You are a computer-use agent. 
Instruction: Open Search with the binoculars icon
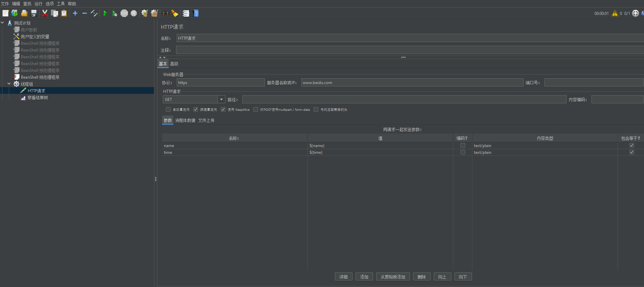pyautogui.click(x=166, y=13)
